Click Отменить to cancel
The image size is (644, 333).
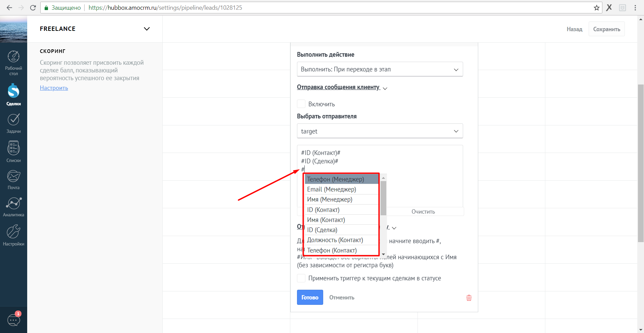[x=342, y=297]
